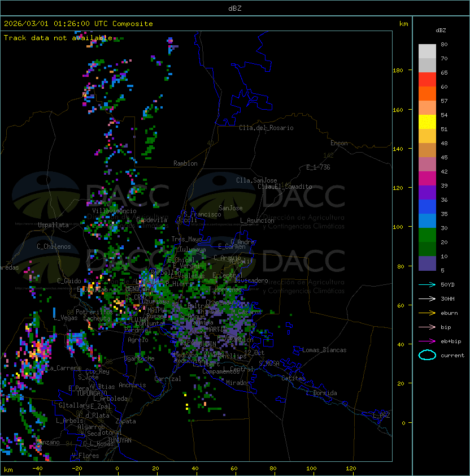Select the red 65 dBZ color swatch

pyautogui.click(x=427, y=80)
